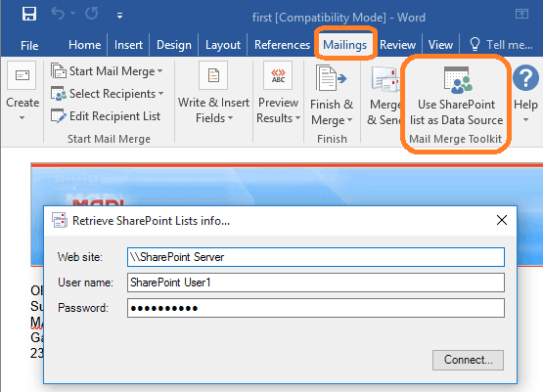Image resolution: width=543 pixels, height=392 pixels.
Task: Open the File tab
Action: tap(29, 45)
